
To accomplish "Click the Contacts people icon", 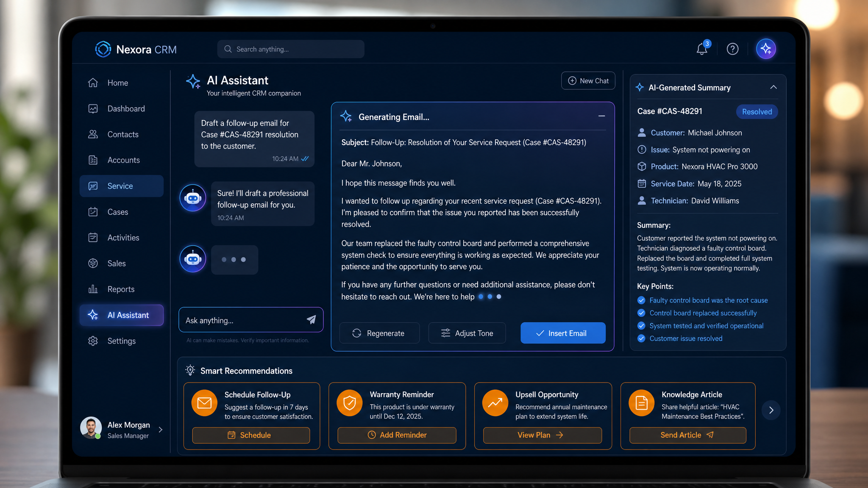I will (93, 134).
